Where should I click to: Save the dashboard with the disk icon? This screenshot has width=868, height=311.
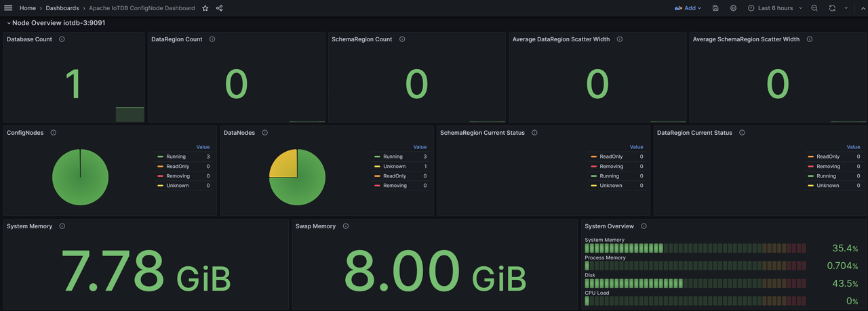716,8
